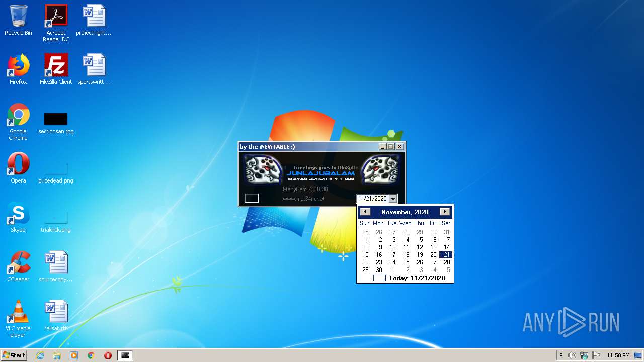Click the taskbar clock 11:58 PM
The height and width of the screenshot is (362, 644).
[x=618, y=355]
